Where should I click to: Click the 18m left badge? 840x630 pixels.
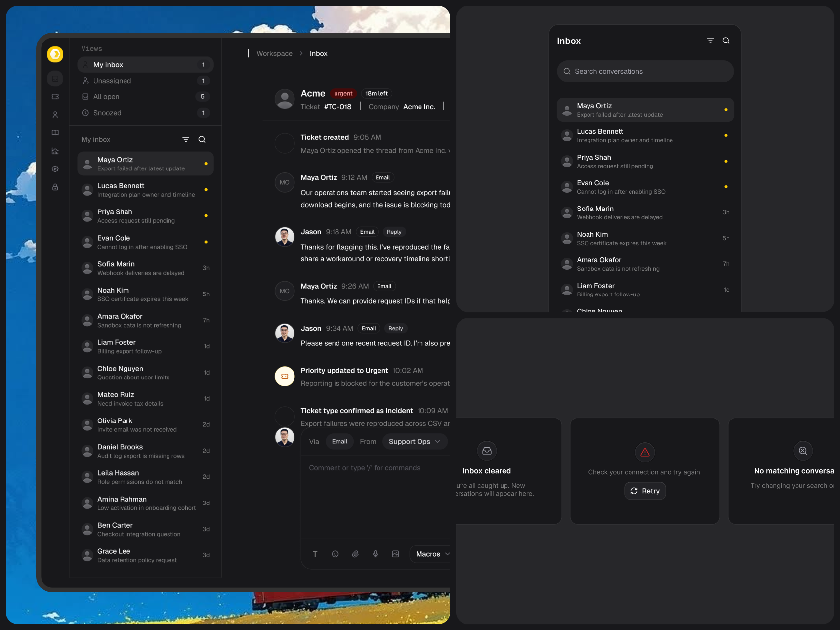click(377, 93)
